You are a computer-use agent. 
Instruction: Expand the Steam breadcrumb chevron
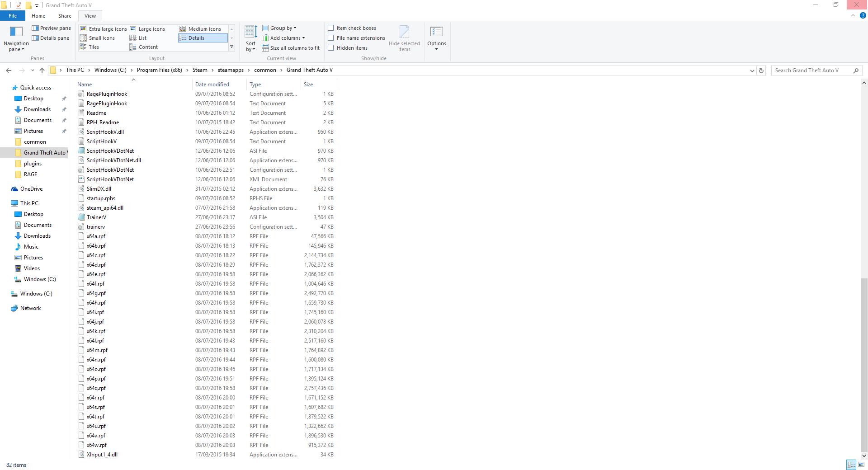[212, 70]
